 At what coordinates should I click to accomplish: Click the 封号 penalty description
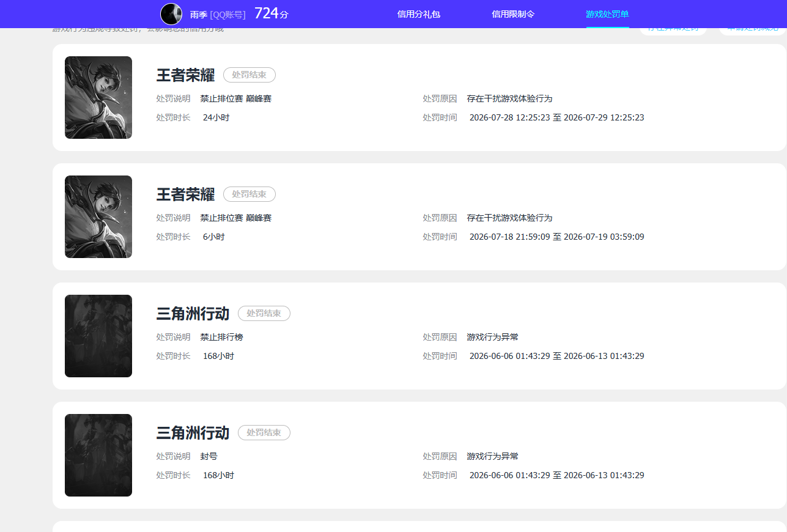coord(209,456)
